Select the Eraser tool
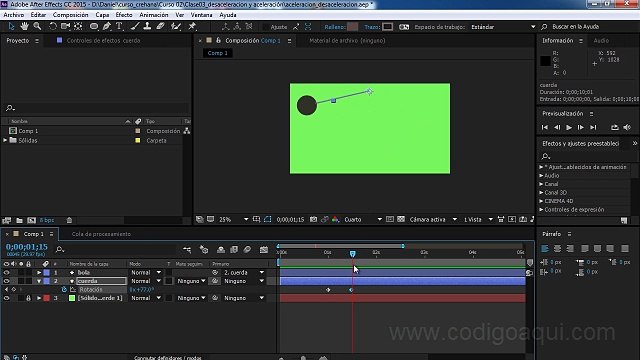 (160, 27)
